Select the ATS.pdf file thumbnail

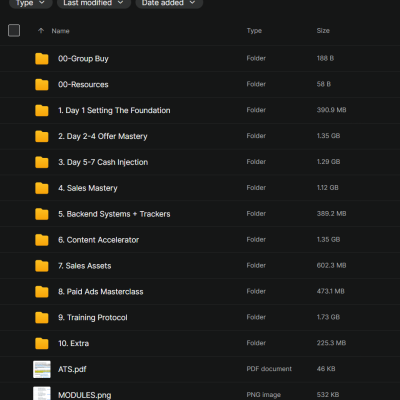click(x=42, y=369)
